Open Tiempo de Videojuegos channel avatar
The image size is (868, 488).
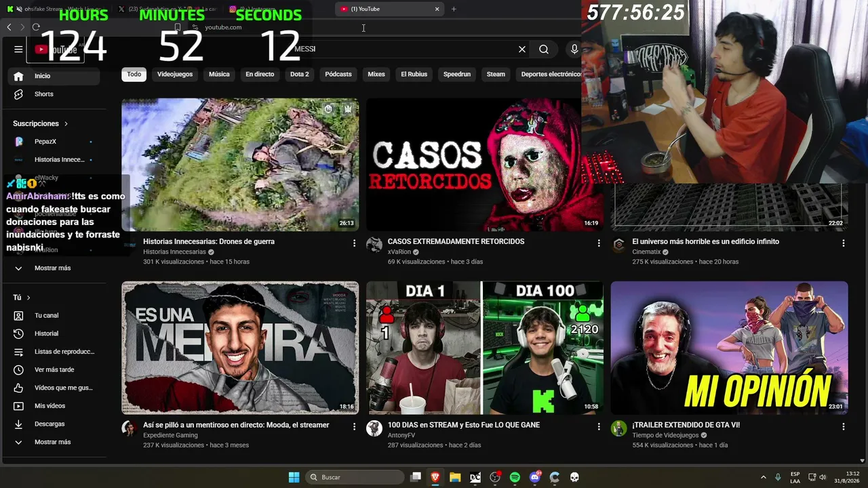(x=618, y=428)
